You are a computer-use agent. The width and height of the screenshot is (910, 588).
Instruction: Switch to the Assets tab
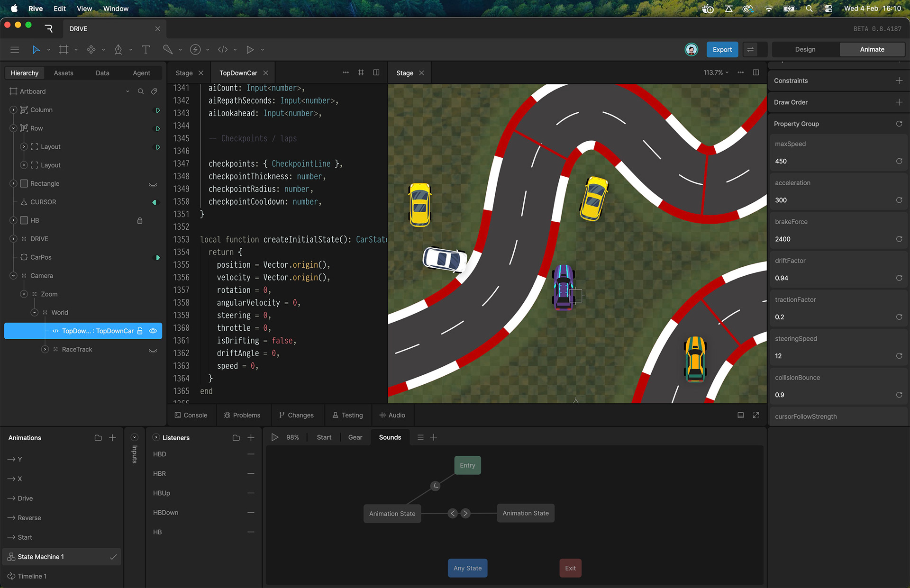[64, 73]
